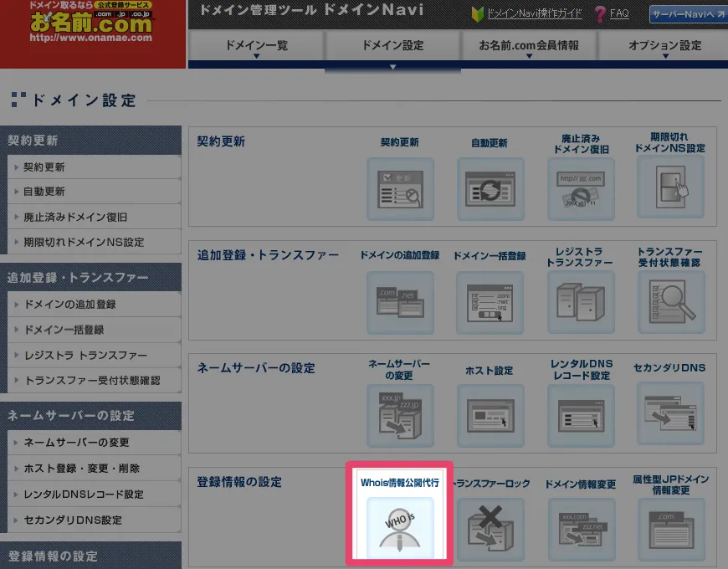Click the トランスファー受付状態確認 magnifier icon

click(x=671, y=301)
